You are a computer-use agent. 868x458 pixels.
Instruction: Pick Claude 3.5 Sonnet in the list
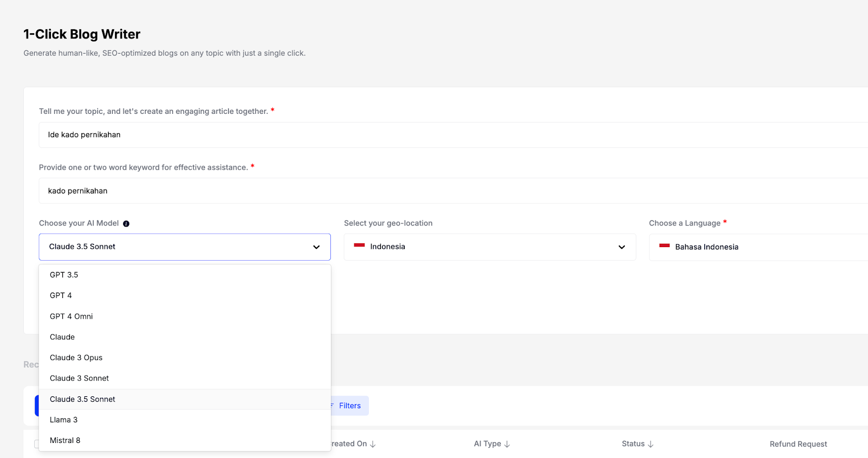[x=184, y=399]
